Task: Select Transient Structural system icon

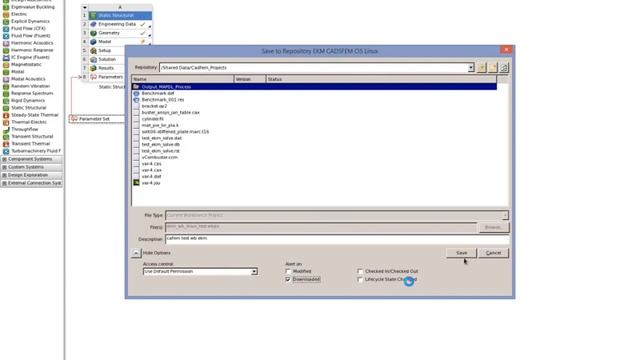Action: tap(6, 137)
